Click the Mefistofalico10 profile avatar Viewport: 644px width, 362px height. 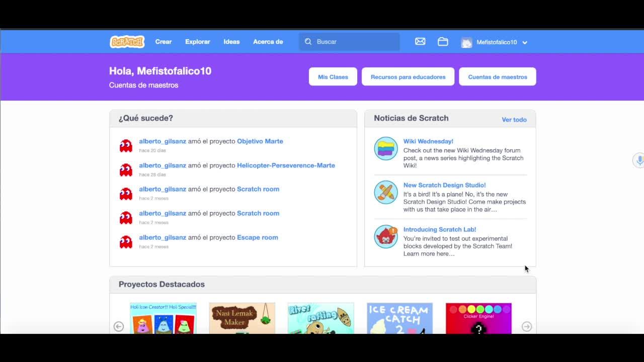coord(467,42)
